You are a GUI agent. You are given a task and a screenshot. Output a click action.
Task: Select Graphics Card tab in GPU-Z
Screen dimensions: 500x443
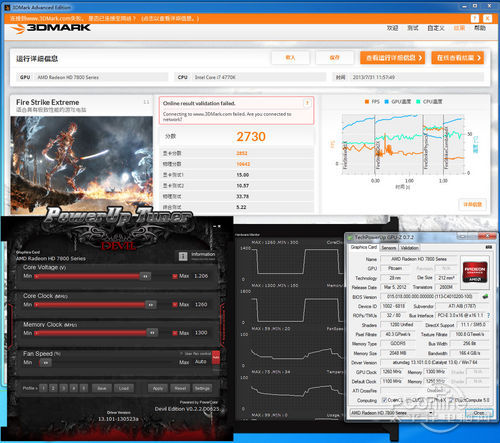pyautogui.click(x=364, y=247)
